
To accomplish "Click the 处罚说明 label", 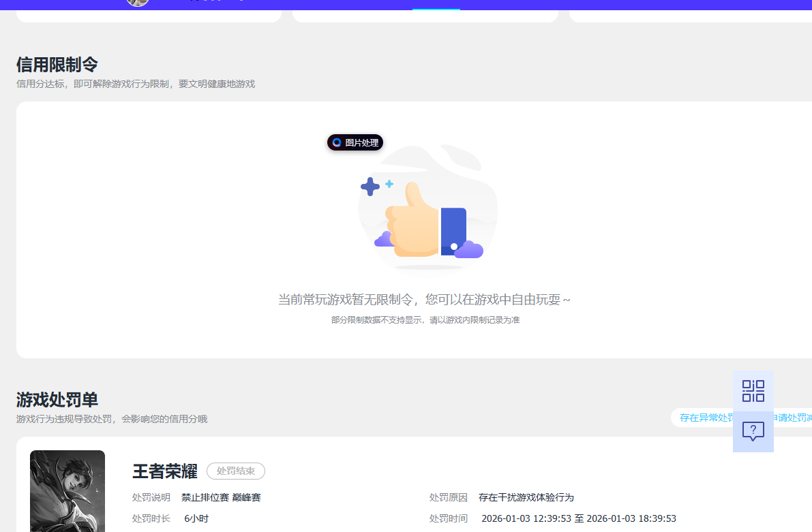I will [151, 497].
